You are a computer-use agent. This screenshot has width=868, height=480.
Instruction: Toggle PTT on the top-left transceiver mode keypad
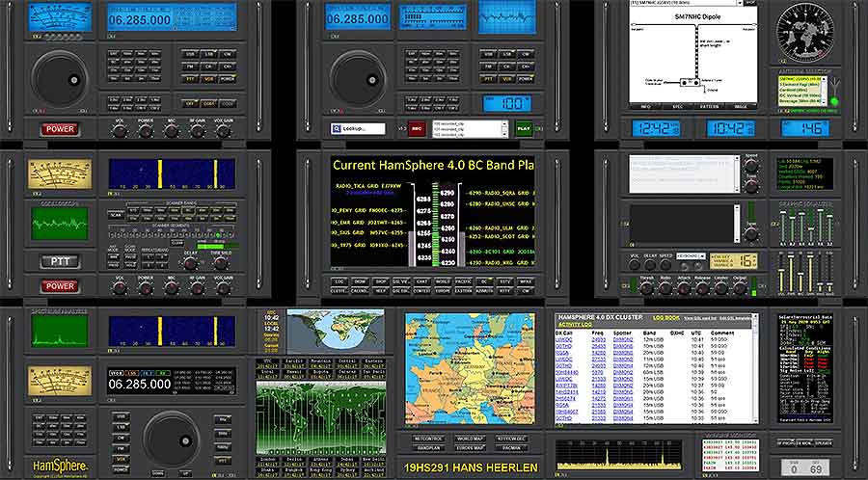pos(192,79)
